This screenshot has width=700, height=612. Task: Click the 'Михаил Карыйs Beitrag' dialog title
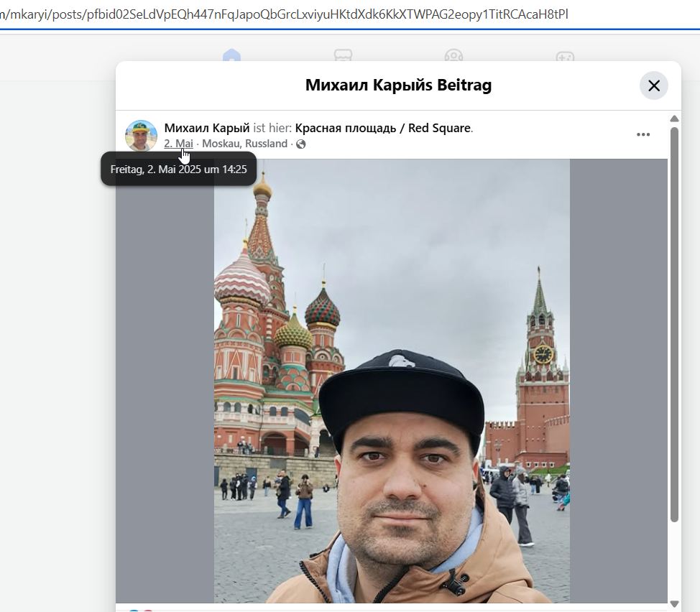click(x=398, y=85)
